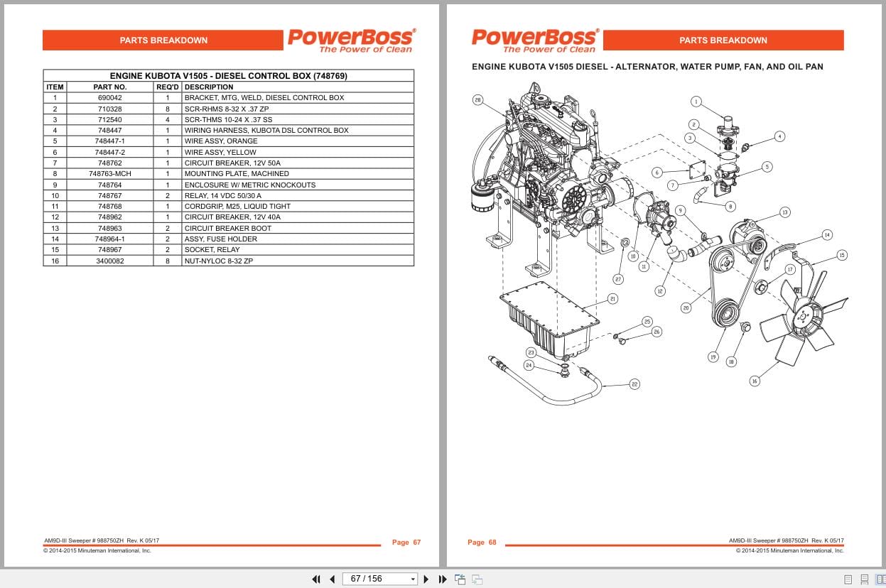
Task: Click the PART NO. column header
Action: pos(109,87)
